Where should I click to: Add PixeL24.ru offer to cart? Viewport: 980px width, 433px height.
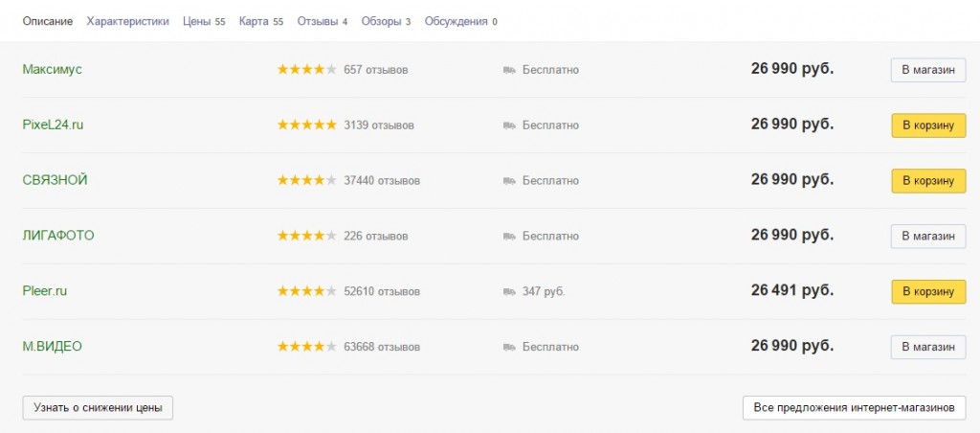coord(927,125)
